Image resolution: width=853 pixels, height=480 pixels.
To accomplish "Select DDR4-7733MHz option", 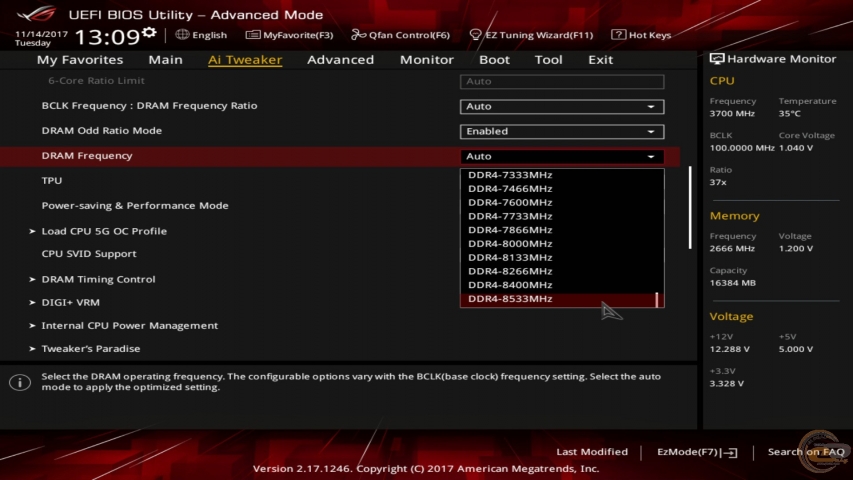I will tap(562, 216).
